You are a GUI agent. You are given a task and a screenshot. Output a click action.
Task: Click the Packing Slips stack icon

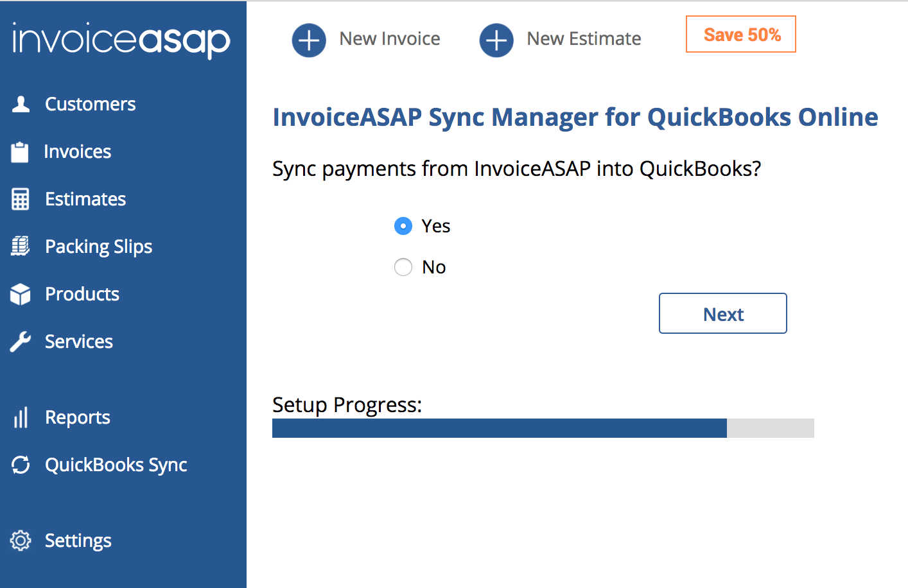coord(20,246)
